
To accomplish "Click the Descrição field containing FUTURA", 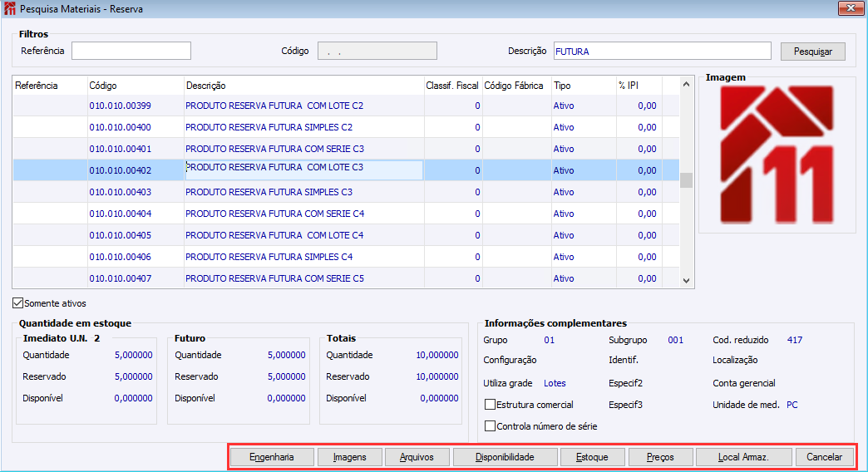I will pos(662,52).
